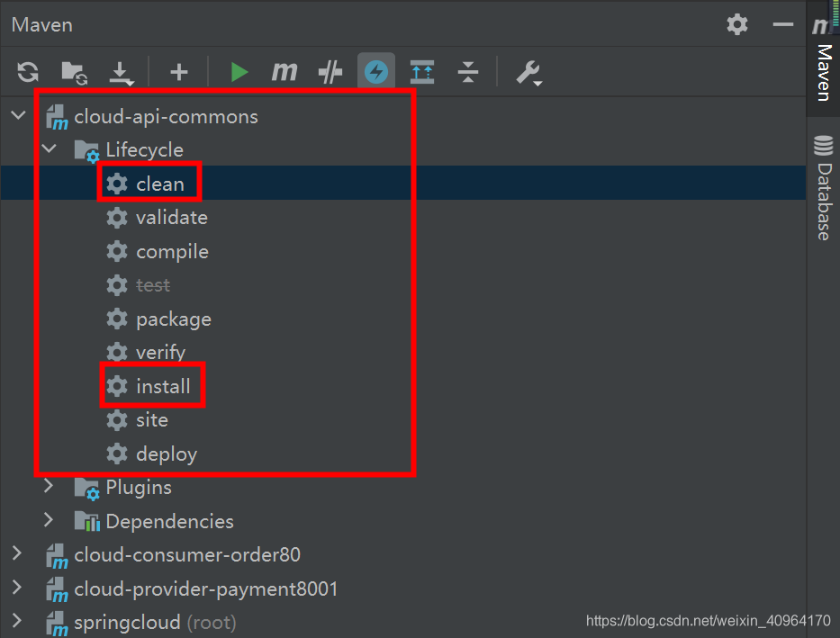Add Maven project with plus icon
Viewport: 840px width, 638px height.
pyautogui.click(x=179, y=72)
